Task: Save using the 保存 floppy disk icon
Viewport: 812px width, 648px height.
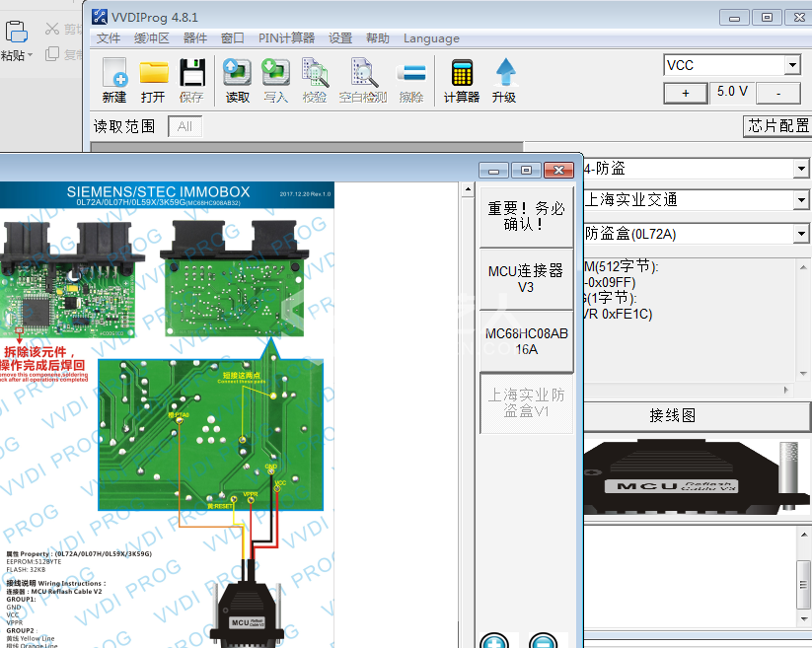Action: (x=192, y=72)
